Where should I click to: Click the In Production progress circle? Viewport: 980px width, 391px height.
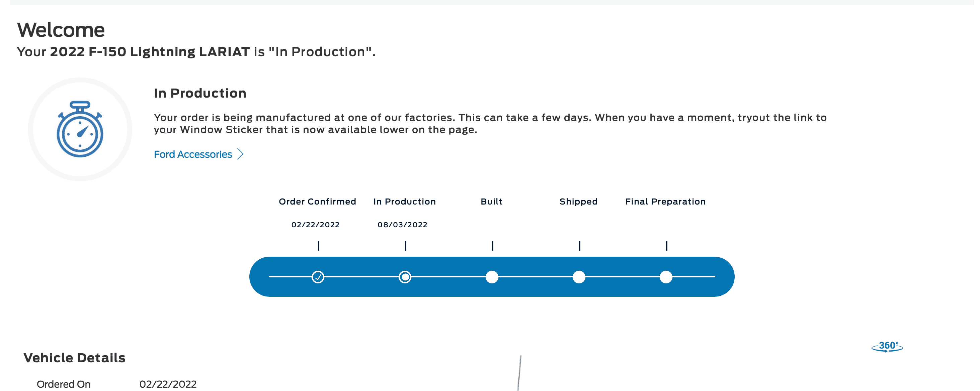click(x=405, y=277)
